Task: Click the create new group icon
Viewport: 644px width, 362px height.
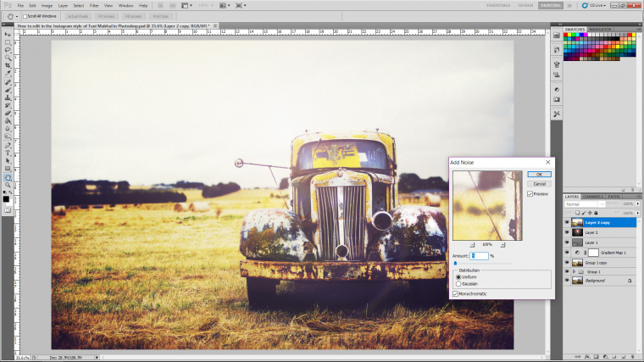Action: coord(614,357)
